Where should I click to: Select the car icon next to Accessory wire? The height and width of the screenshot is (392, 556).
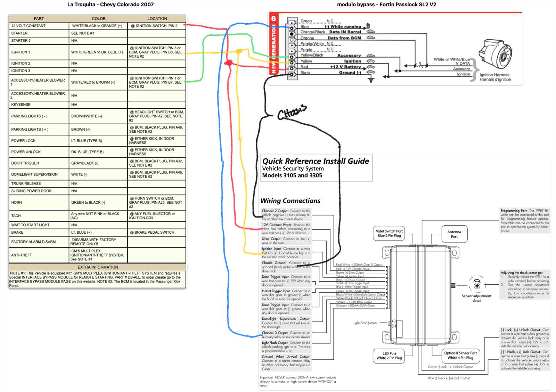[x=371, y=56]
